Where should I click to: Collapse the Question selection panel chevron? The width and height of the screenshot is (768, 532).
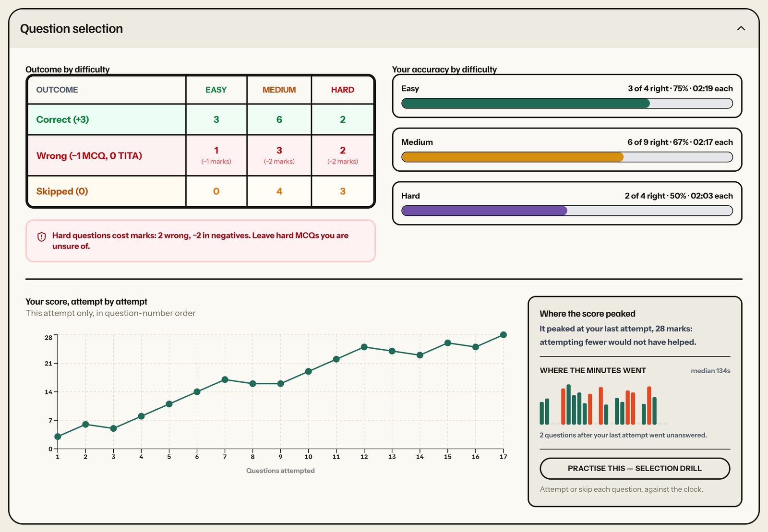click(x=741, y=28)
